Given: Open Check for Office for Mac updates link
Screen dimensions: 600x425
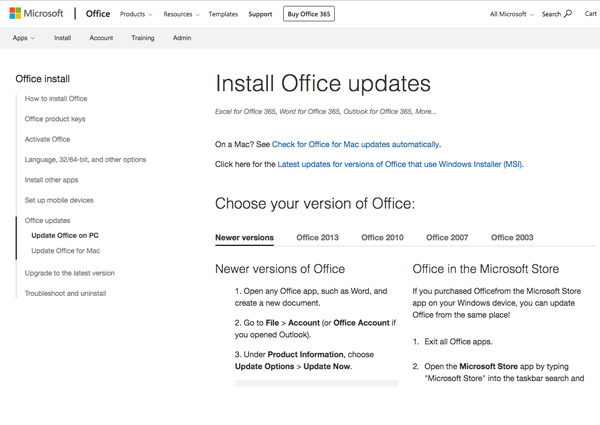Looking at the screenshot, I should tap(355, 145).
